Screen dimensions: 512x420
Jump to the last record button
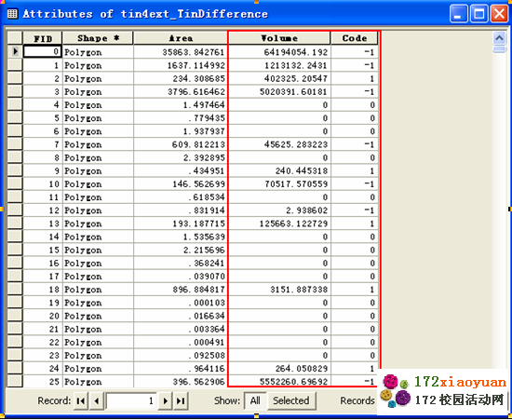[x=181, y=400]
